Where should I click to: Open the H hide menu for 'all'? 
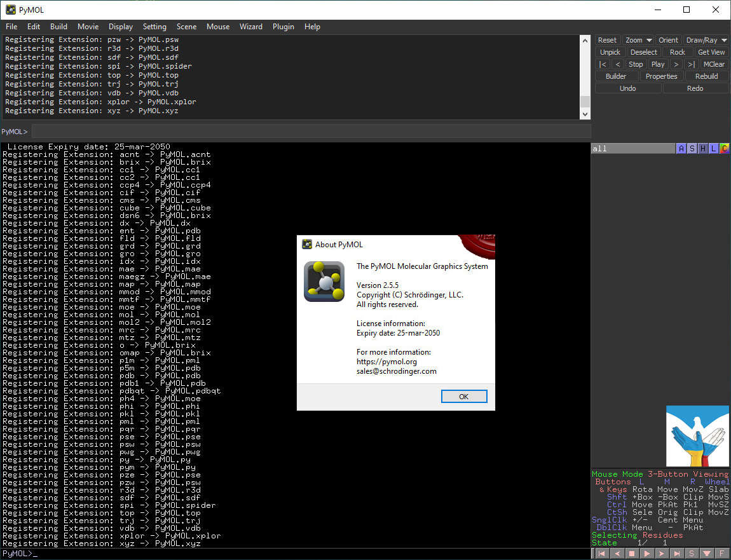[702, 149]
